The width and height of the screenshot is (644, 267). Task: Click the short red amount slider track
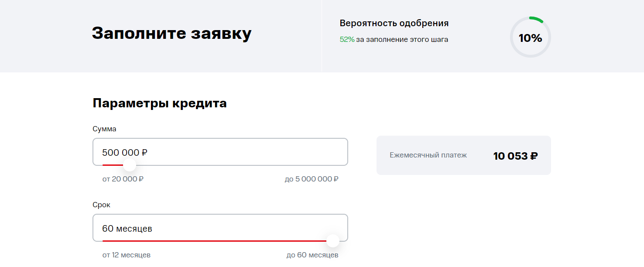pos(113,165)
